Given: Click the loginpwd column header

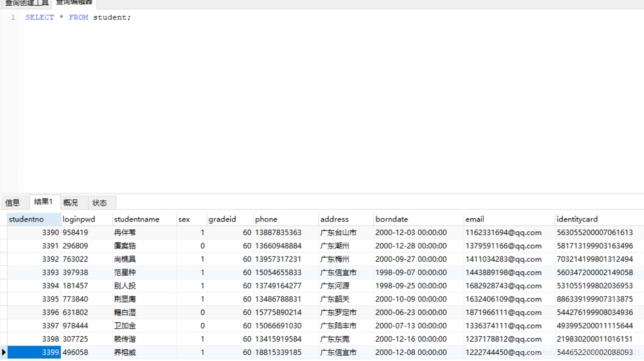Looking at the screenshot, I should [x=87, y=219].
